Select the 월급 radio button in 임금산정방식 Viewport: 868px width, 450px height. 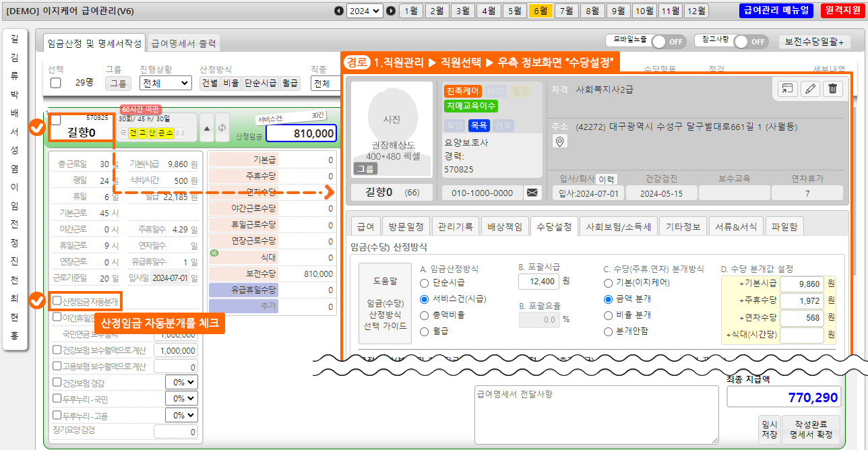point(425,331)
